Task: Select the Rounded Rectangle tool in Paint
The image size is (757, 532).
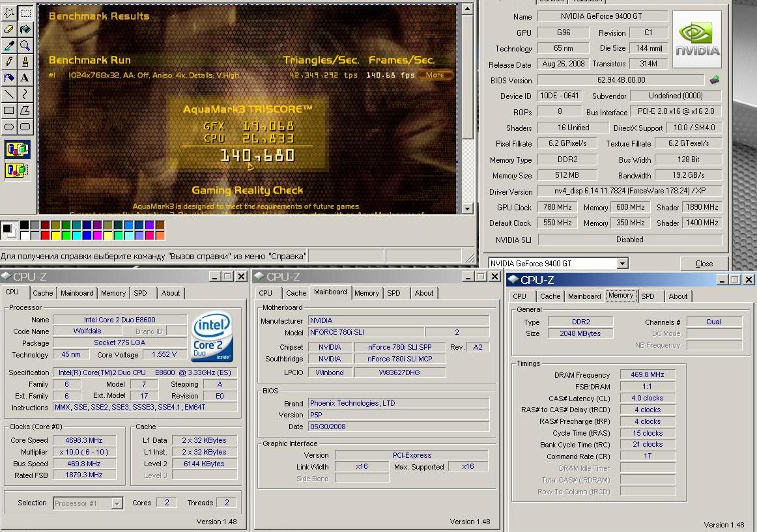Action: 25,127
